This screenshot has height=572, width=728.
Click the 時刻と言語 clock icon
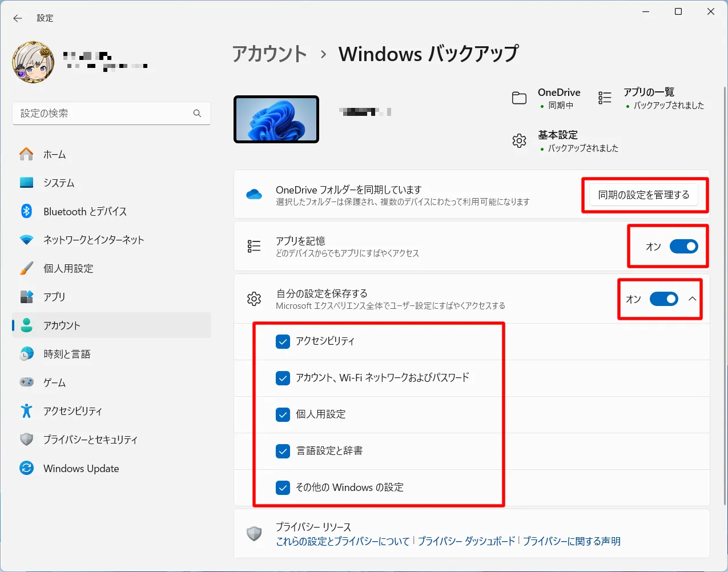(26, 354)
